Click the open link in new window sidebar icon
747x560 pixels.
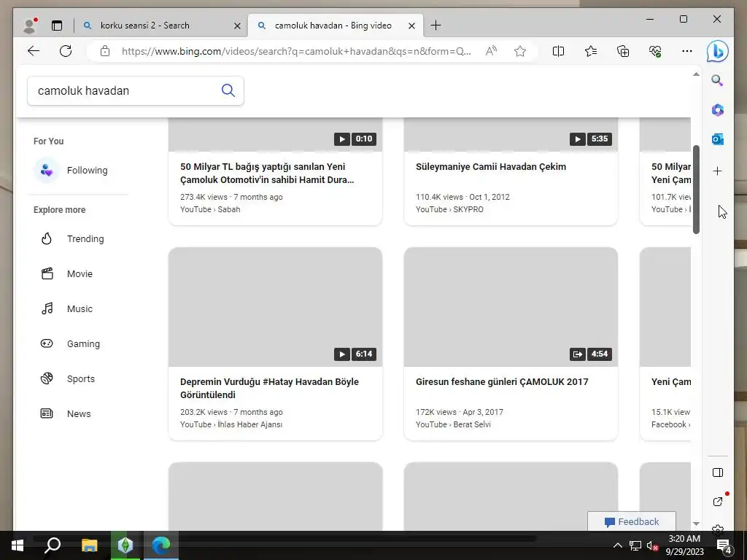718,502
